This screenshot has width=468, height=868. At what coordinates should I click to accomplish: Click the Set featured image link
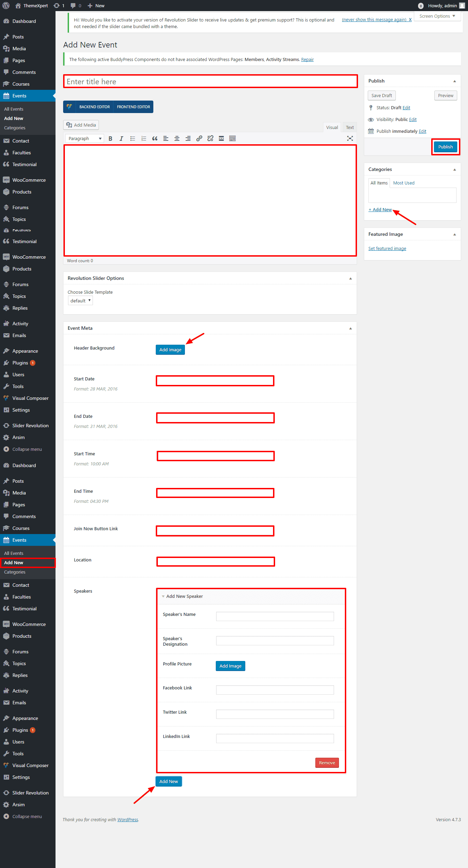coord(387,249)
